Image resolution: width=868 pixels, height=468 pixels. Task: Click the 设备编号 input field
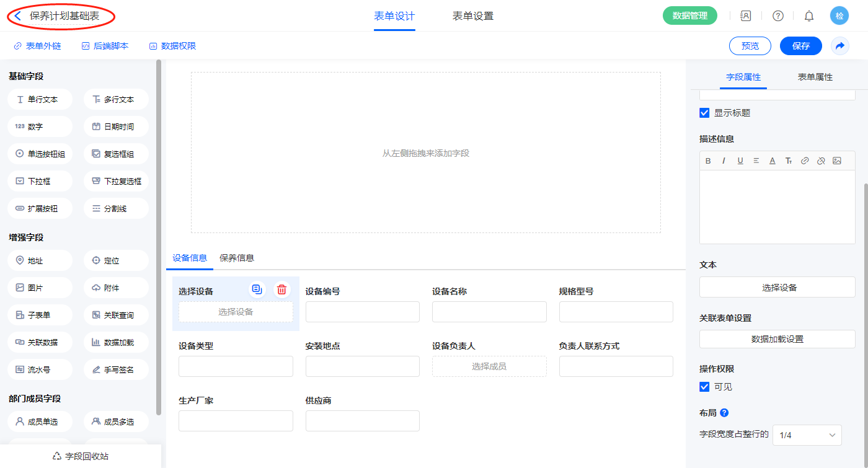pyautogui.click(x=362, y=312)
